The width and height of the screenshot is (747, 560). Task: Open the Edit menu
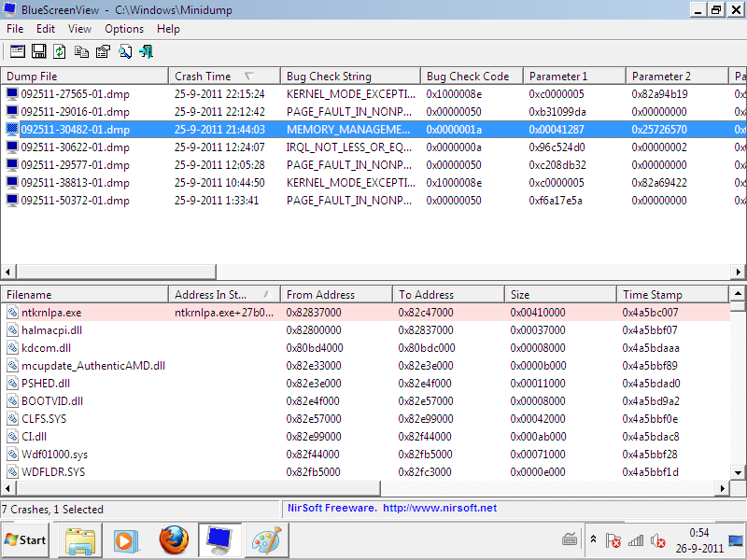point(46,29)
